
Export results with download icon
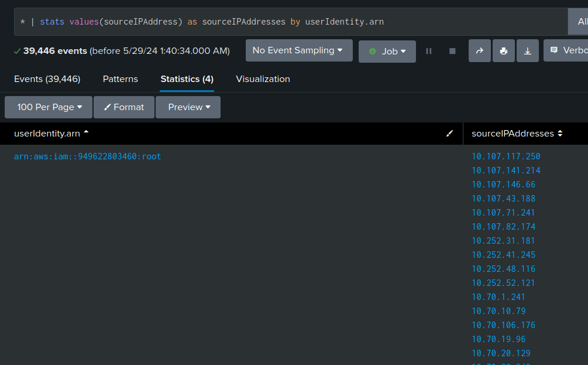point(527,51)
